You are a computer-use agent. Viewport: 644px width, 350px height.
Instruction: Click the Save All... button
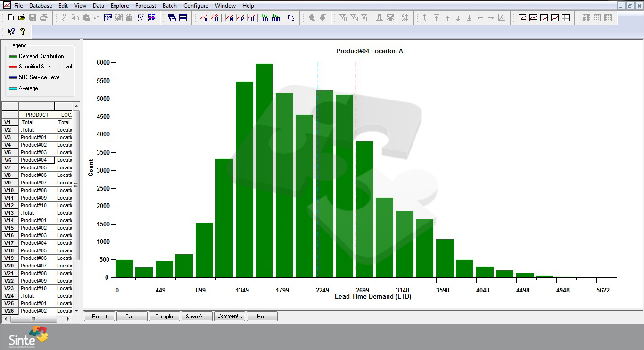coord(197,317)
